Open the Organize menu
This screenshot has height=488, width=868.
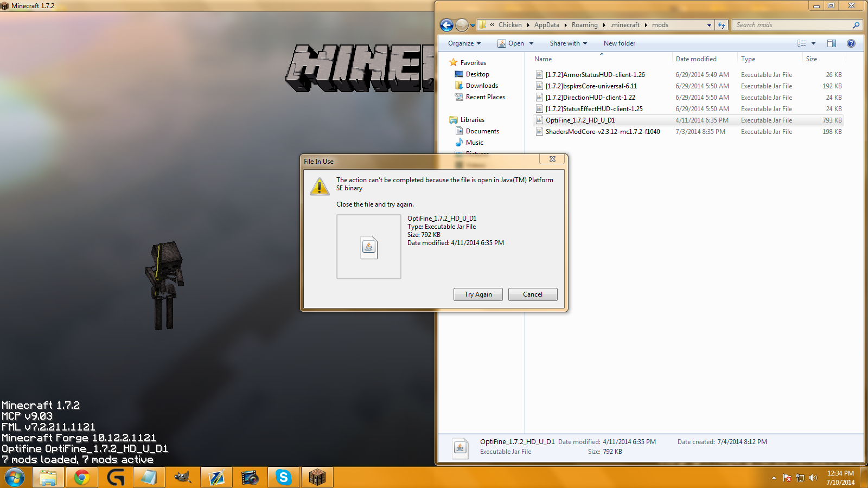tap(464, 43)
